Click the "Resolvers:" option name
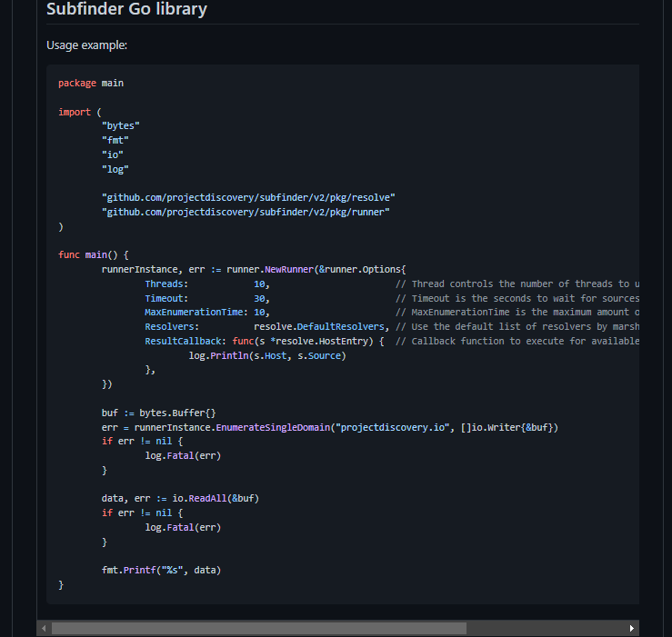 pos(172,327)
